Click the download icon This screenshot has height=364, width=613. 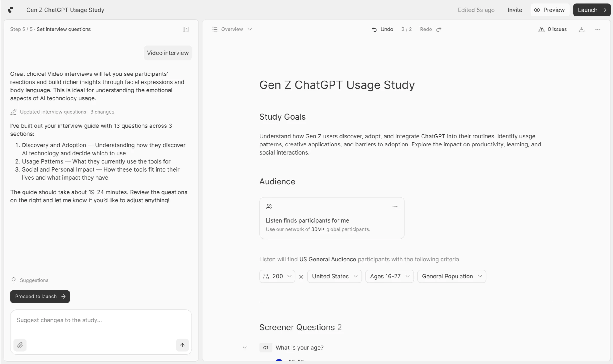pyautogui.click(x=581, y=29)
